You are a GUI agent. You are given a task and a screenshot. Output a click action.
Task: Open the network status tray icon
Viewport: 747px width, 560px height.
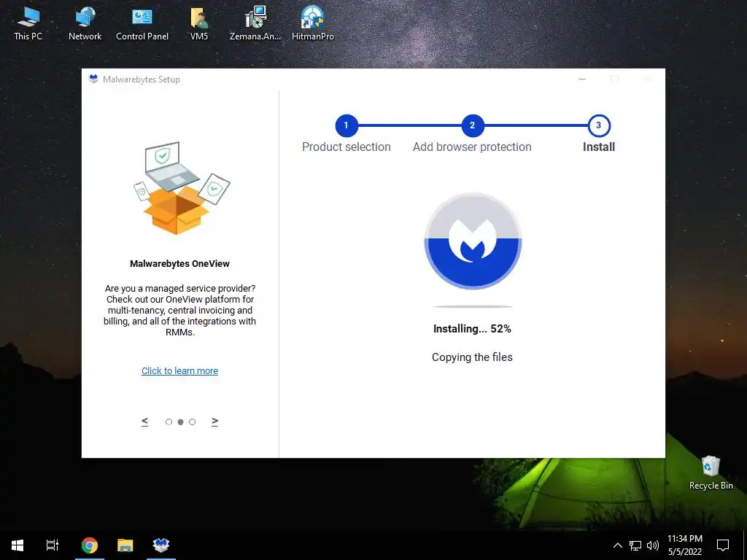coord(635,545)
